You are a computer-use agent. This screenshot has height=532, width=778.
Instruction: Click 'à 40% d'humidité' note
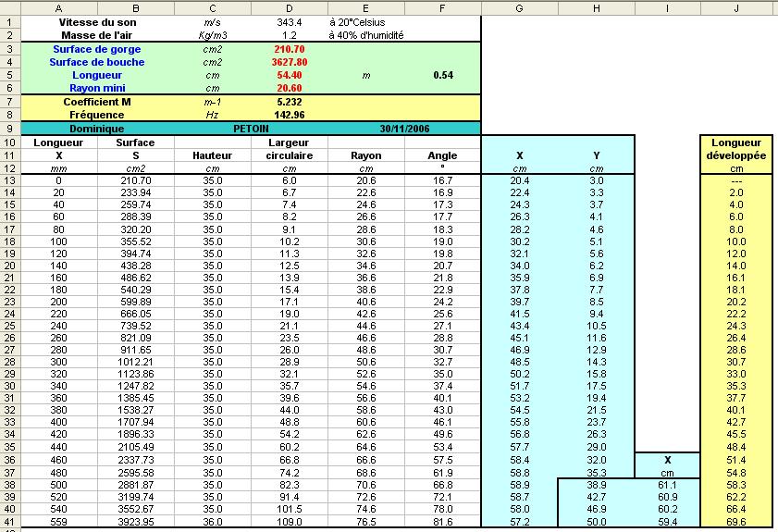pos(366,35)
